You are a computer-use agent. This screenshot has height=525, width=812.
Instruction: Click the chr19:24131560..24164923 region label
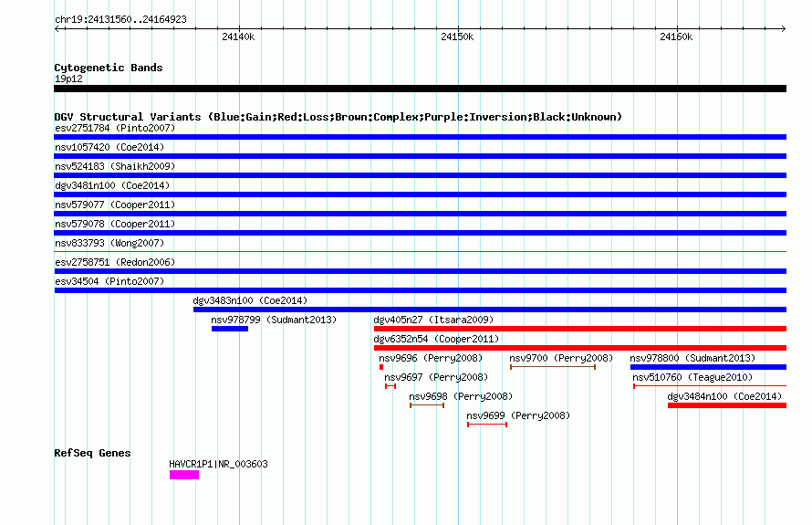(120, 20)
